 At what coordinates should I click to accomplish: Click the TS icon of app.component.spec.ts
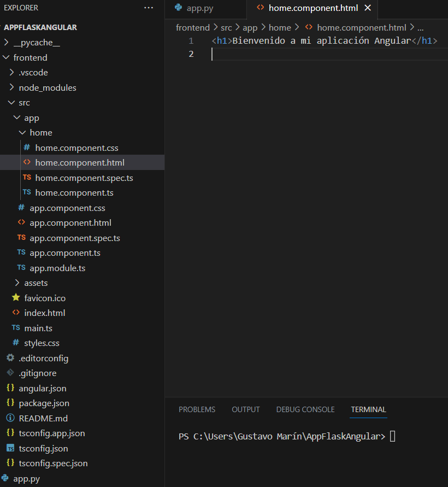21,238
